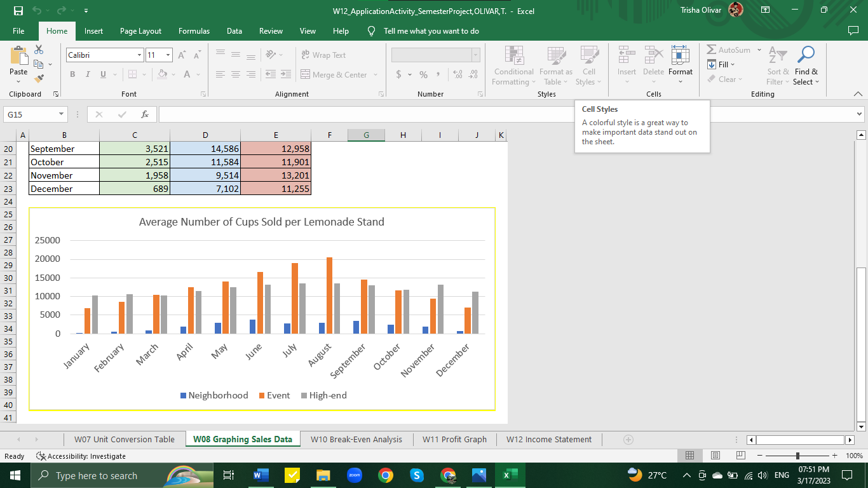Open the comments pane icon
The height and width of the screenshot is (488, 868).
pyautogui.click(x=853, y=30)
